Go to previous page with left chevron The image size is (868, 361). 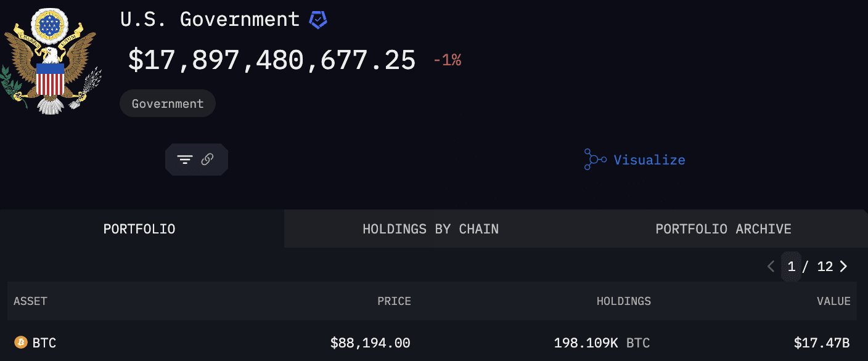point(771,267)
